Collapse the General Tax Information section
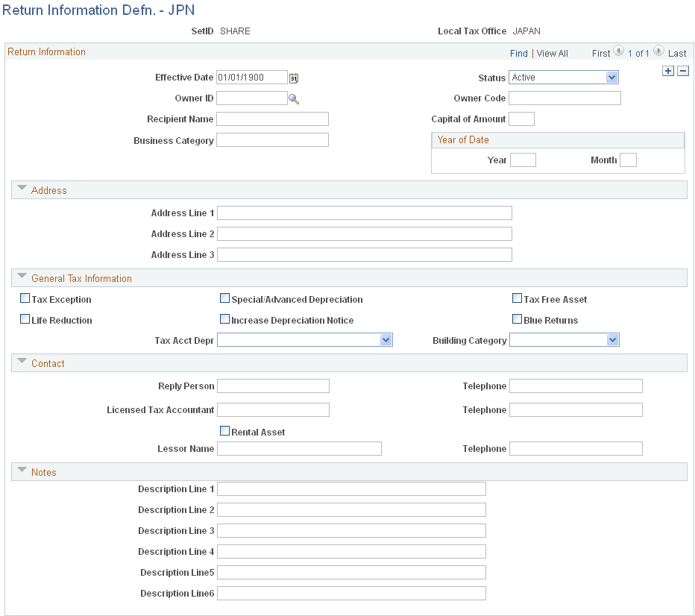Viewport: 695px width, 616px height. (x=22, y=275)
